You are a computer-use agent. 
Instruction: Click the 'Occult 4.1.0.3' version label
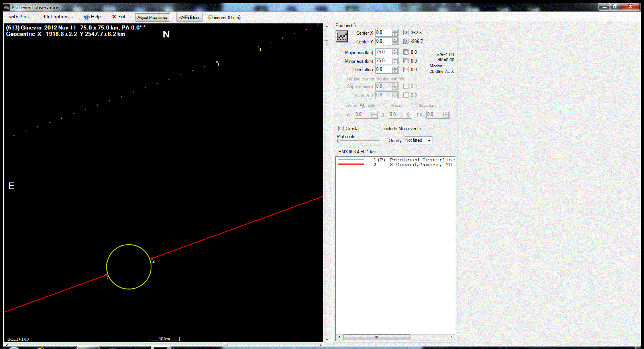(18, 339)
